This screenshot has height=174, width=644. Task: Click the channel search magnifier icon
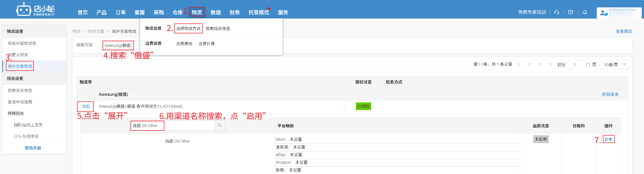pos(220,126)
